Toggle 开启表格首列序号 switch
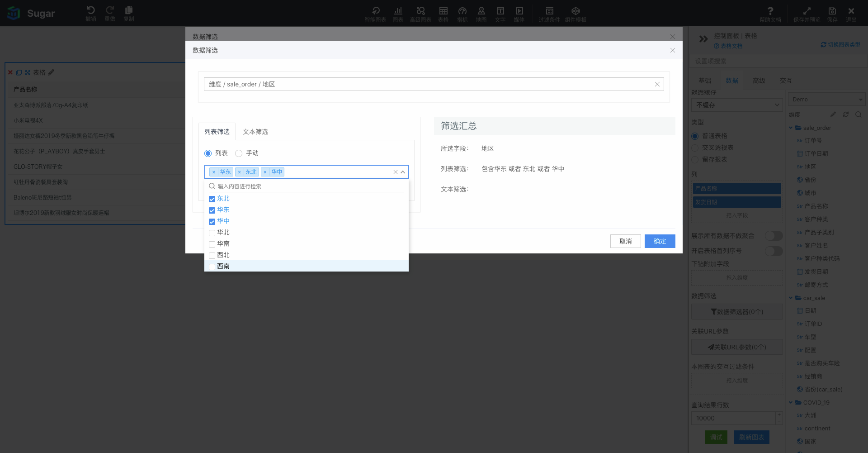 [x=774, y=251]
